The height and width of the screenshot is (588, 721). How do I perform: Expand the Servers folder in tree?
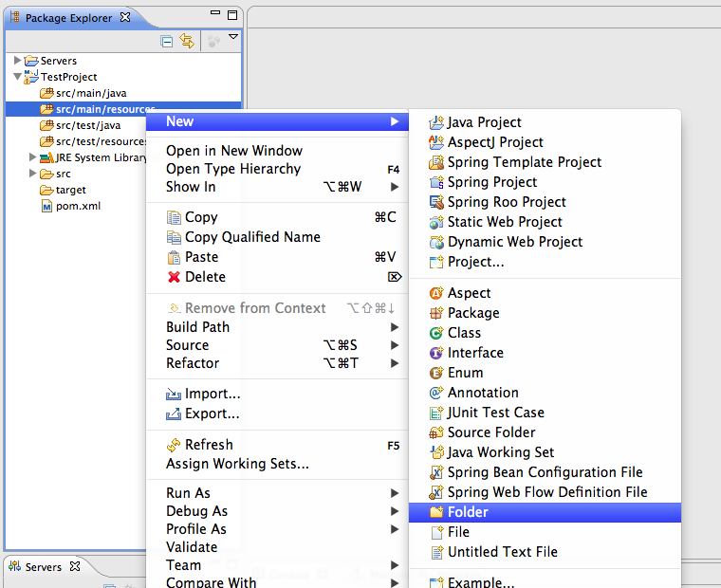17,61
